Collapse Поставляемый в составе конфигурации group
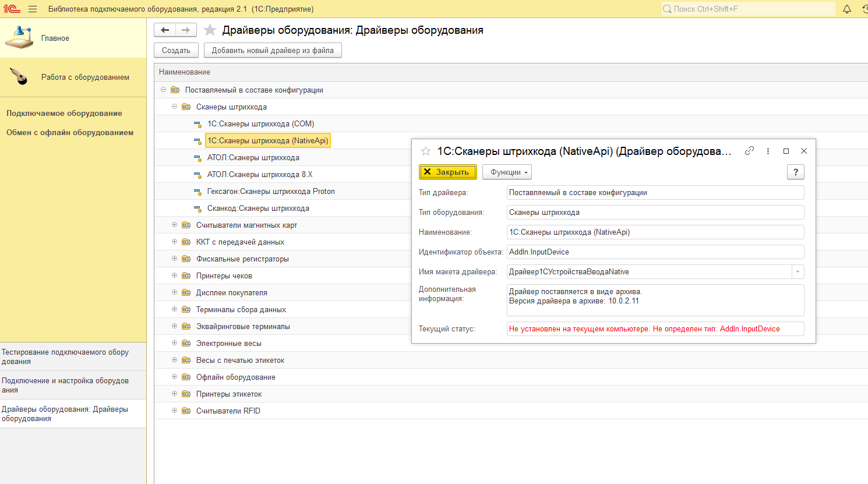 [163, 90]
